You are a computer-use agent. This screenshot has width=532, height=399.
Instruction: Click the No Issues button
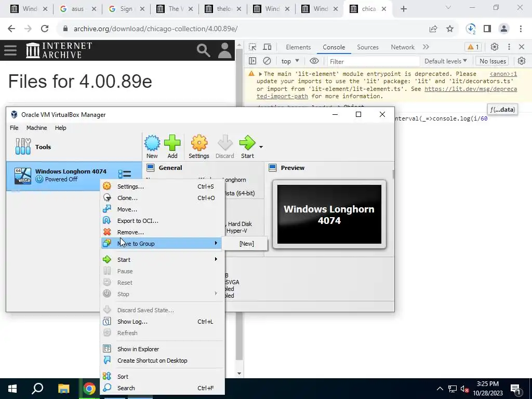493,61
